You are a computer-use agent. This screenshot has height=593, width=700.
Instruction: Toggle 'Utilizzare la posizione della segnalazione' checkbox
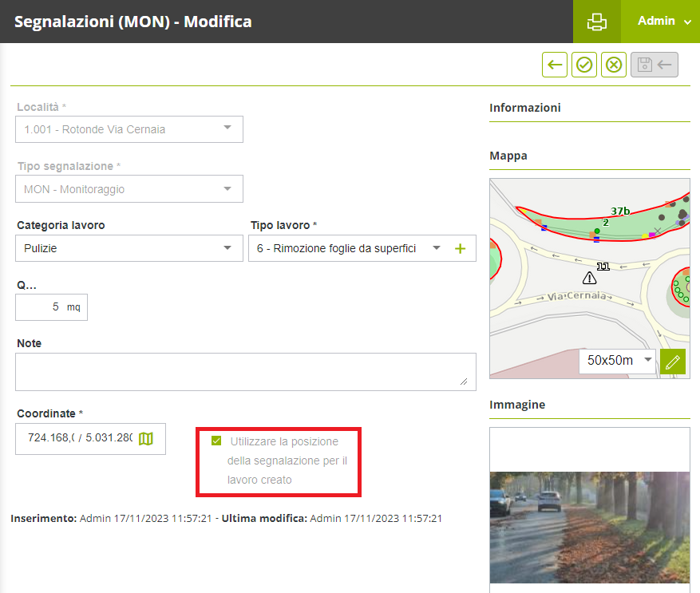pos(216,441)
